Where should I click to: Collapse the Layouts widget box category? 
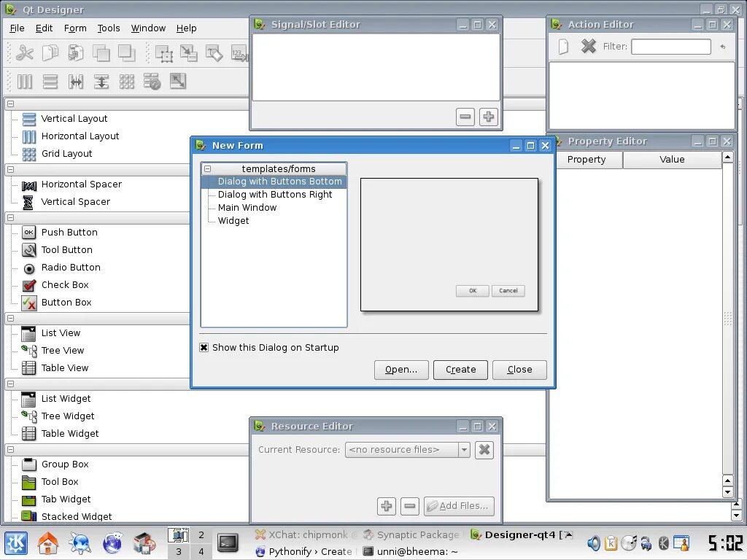tap(10, 104)
